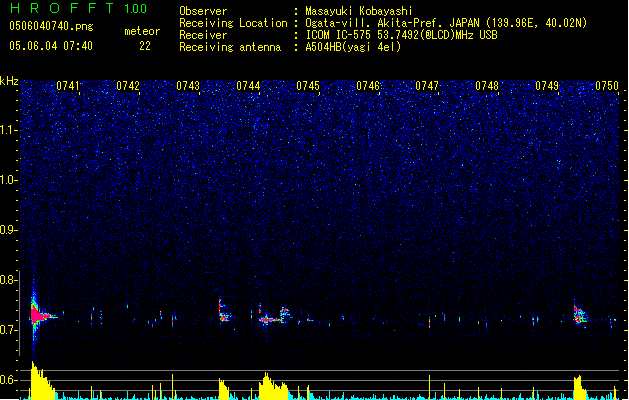Click the Receiving antenna label

tap(230, 47)
